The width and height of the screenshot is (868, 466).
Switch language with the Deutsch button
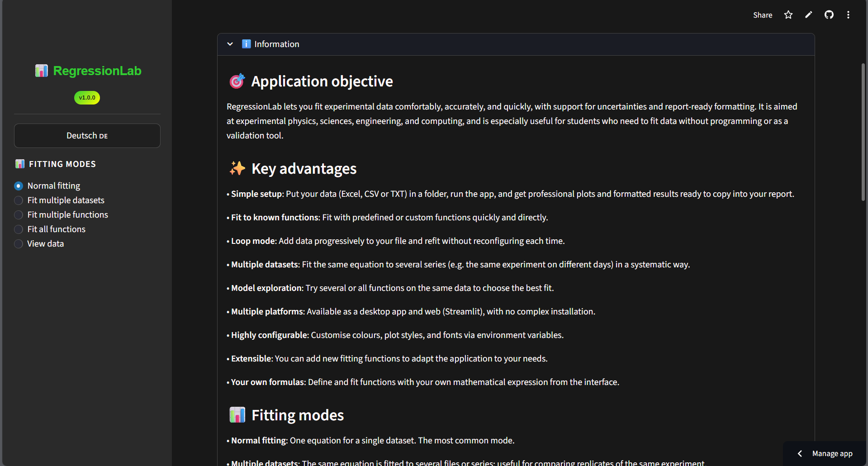(x=87, y=136)
